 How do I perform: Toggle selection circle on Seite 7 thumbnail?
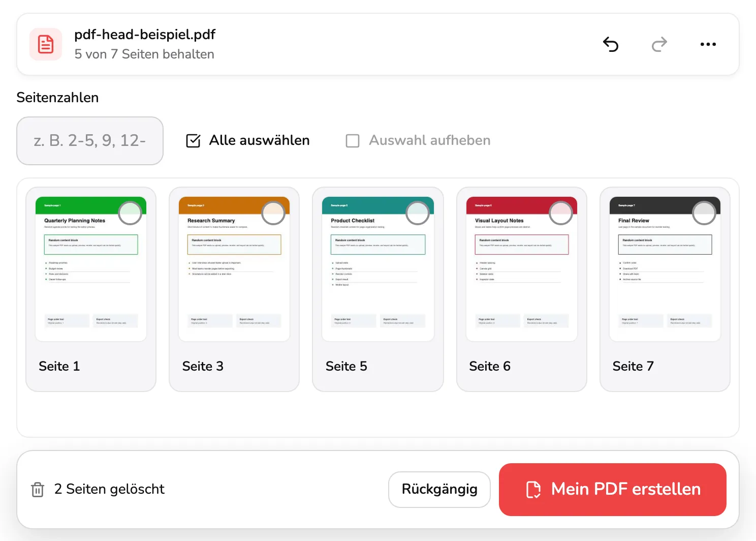click(704, 213)
